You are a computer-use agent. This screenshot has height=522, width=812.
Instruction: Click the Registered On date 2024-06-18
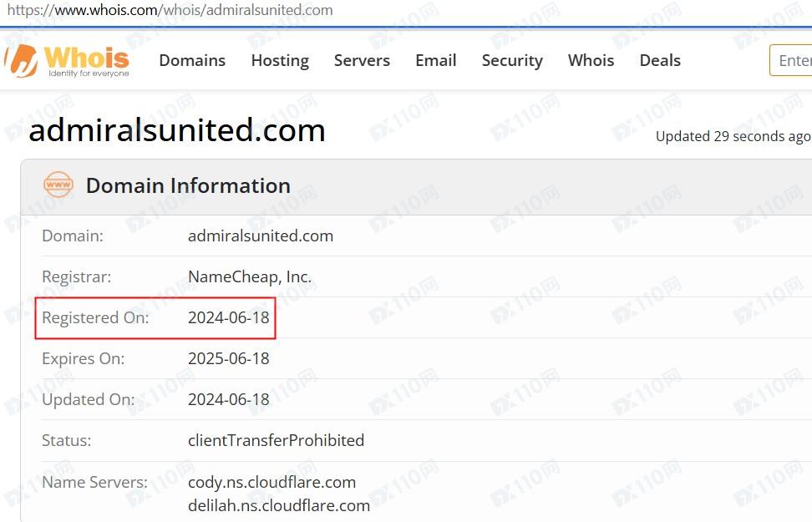pyautogui.click(x=229, y=317)
